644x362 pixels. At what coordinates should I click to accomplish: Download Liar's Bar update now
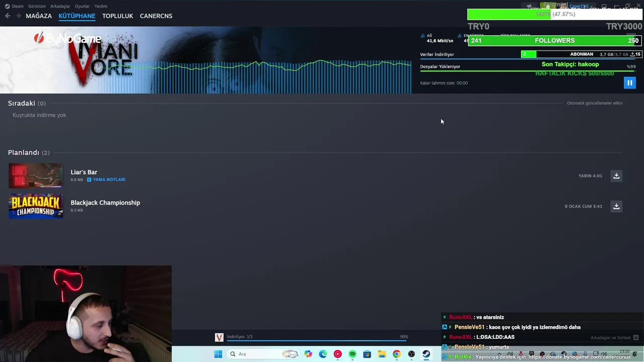[x=616, y=176]
